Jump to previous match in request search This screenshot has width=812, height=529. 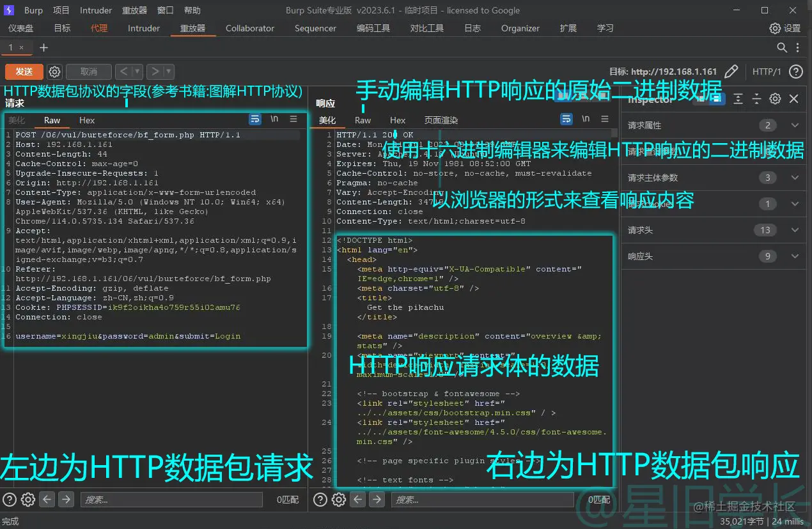click(x=47, y=500)
